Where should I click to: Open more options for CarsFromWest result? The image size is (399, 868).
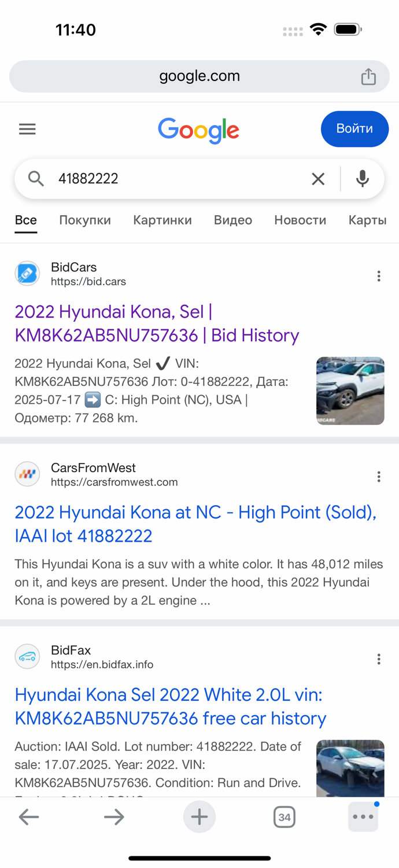point(379,476)
